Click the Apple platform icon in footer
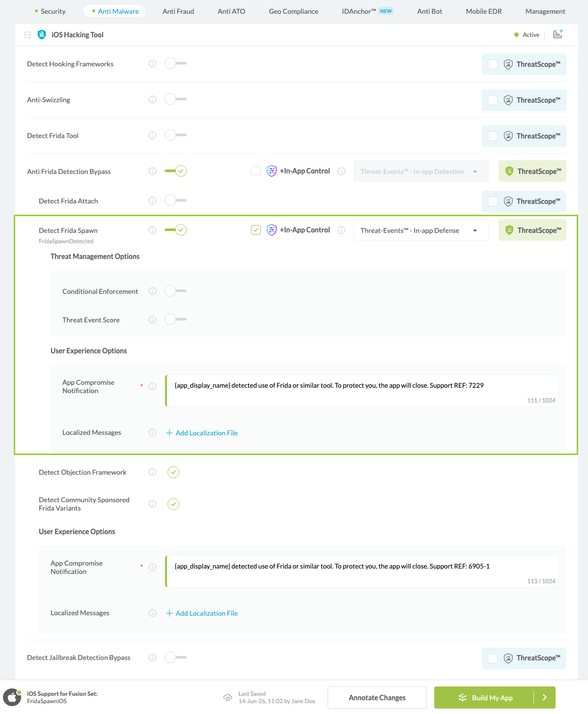Image resolution: width=588 pixels, height=714 pixels. 12,697
